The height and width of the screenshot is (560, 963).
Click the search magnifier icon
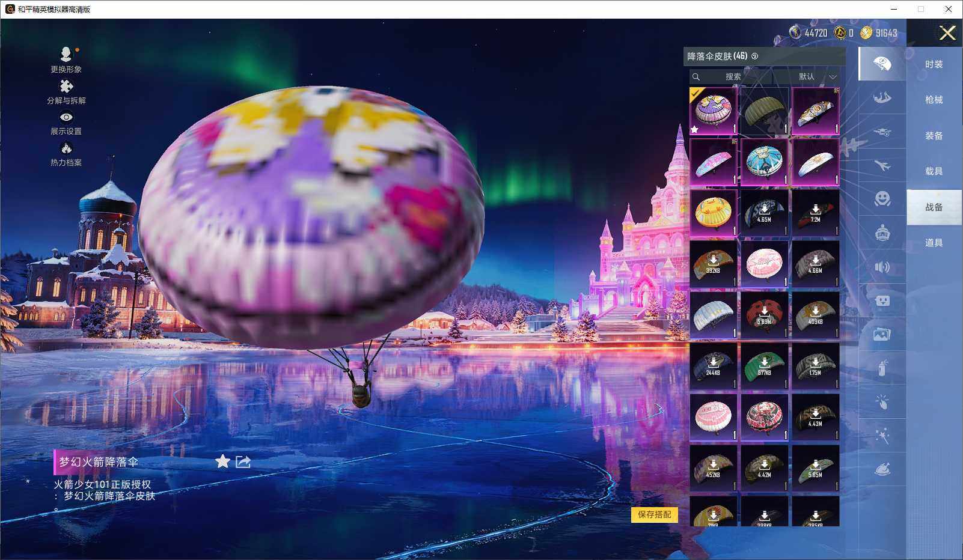[696, 77]
